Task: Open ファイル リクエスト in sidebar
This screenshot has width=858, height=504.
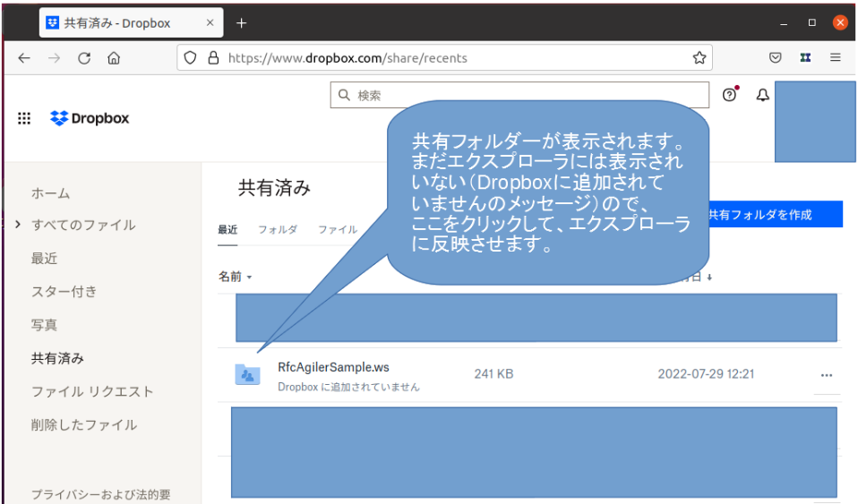Action: (92, 392)
